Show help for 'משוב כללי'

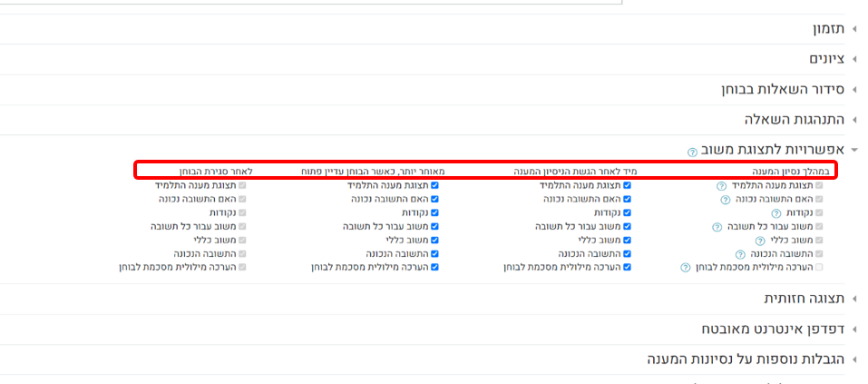761,240
